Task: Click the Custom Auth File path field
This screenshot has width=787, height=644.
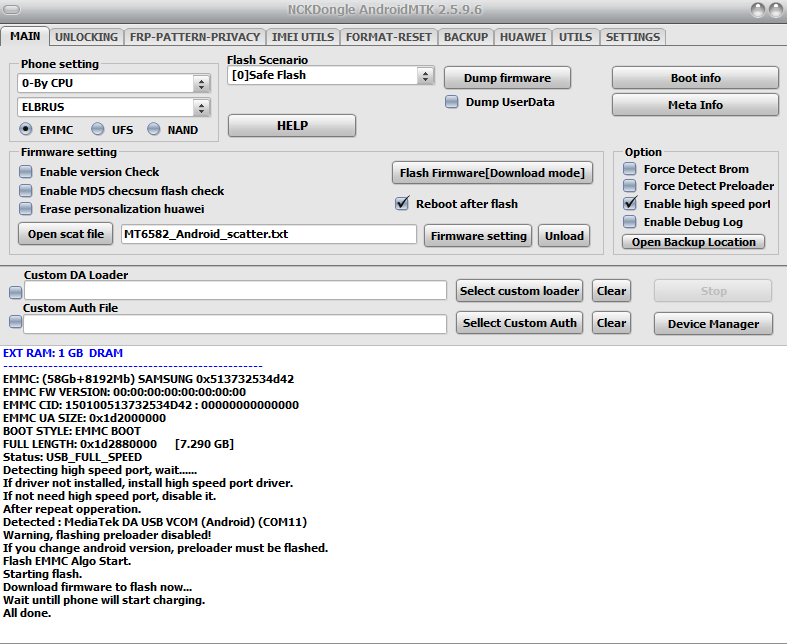Action: click(235, 324)
